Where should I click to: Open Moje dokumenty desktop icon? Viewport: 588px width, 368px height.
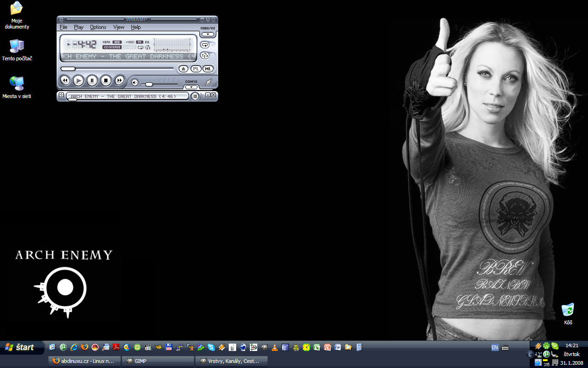(17, 15)
